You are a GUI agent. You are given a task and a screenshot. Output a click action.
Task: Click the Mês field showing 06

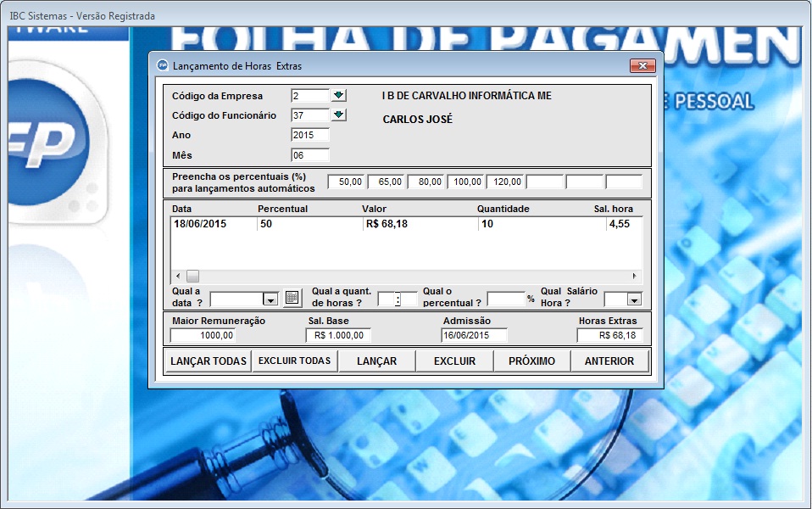[x=310, y=155]
